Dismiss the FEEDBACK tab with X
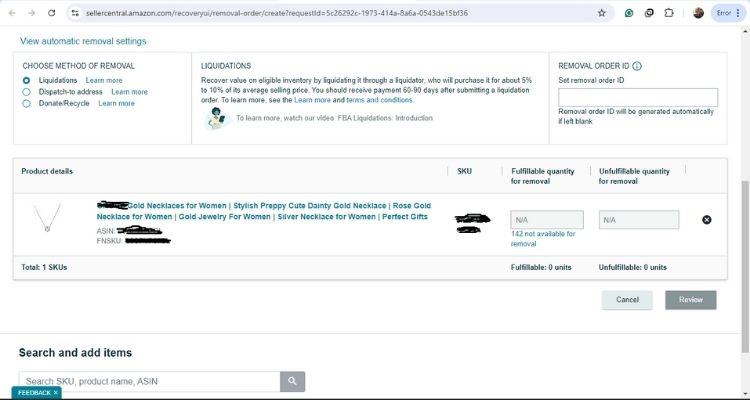Image resolution: width=750 pixels, height=400 pixels. 55,393
